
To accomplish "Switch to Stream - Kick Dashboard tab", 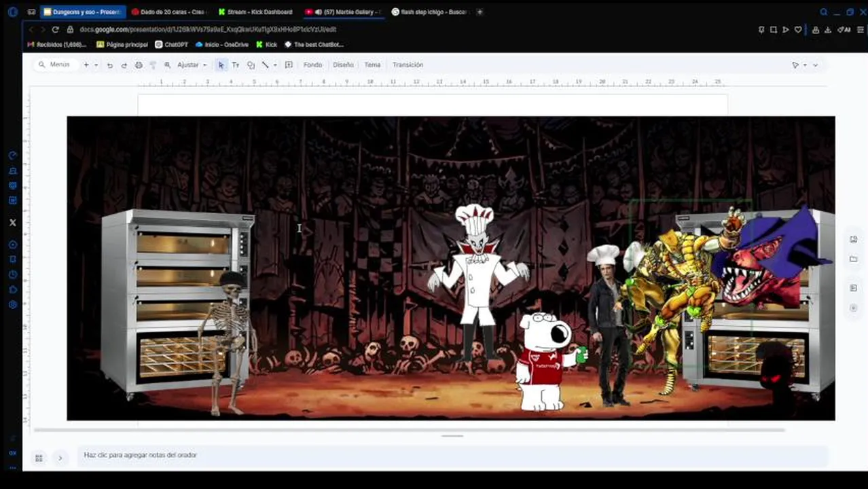I will point(256,12).
